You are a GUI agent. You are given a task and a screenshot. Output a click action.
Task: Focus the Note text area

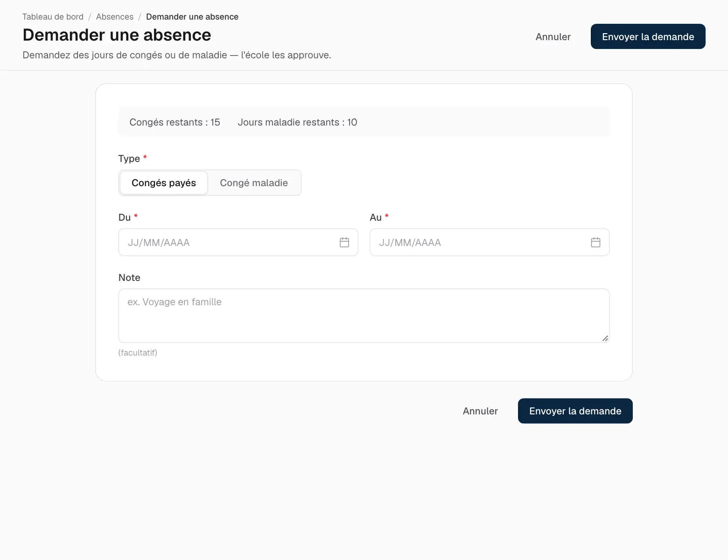pos(364,315)
